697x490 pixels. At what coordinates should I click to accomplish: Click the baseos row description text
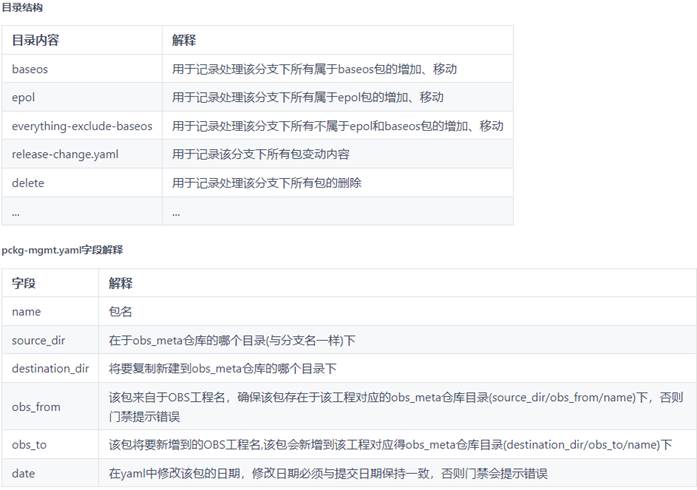tap(314, 69)
